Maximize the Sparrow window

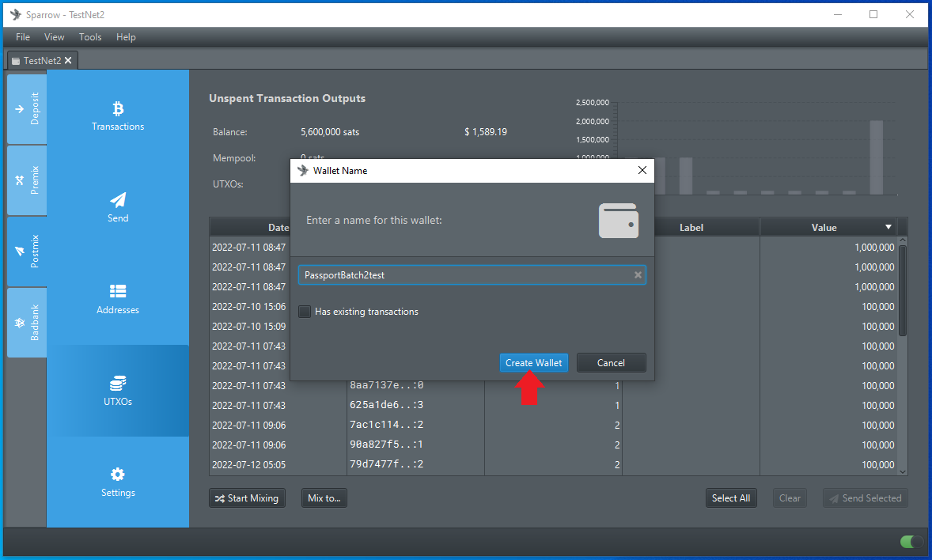click(x=873, y=14)
